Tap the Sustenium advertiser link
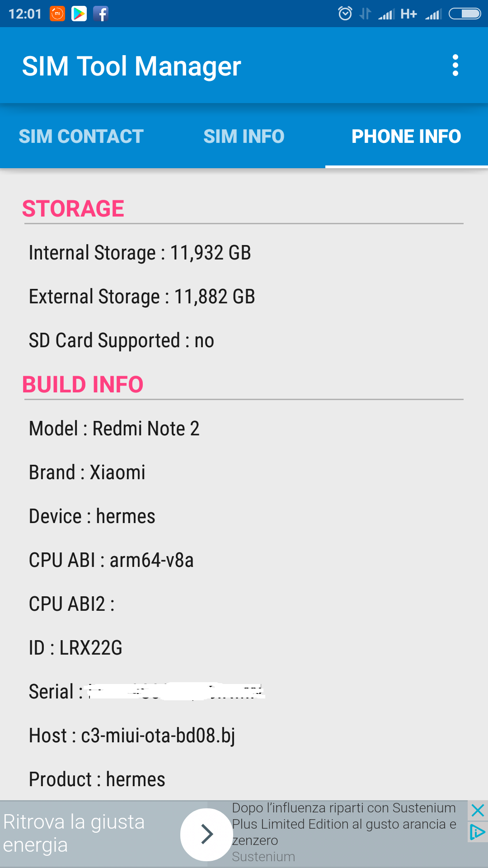488x868 pixels. pyautogui.click(x=263, y=857)
